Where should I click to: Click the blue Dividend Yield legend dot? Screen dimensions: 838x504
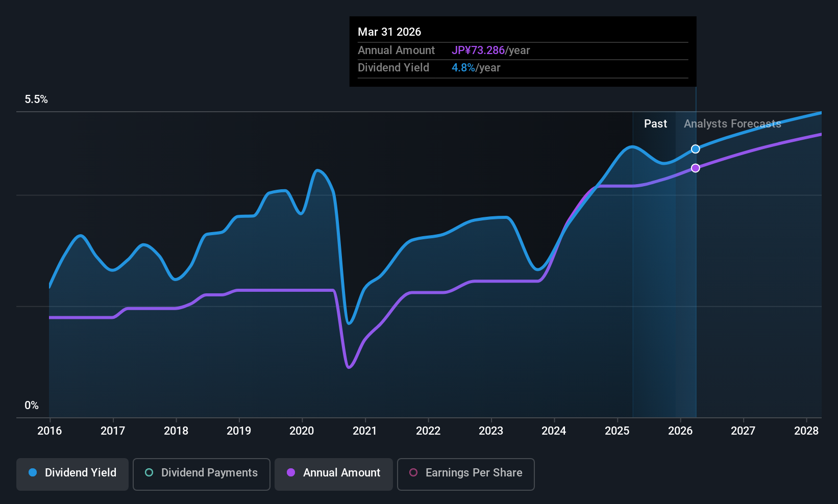tap(32, 473)
